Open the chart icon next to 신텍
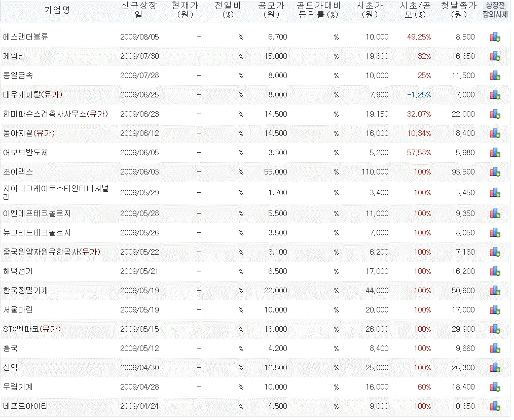The height and width of the screenshot is (420, 514). tap(495, 367)
